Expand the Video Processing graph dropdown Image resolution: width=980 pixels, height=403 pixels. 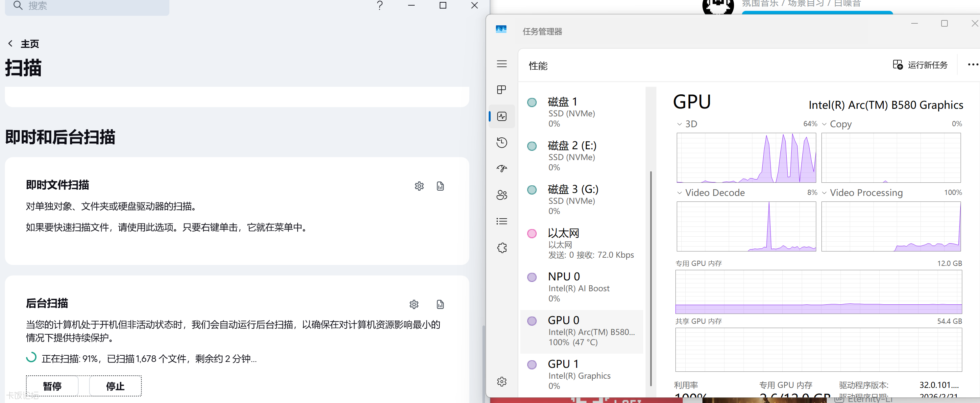pos(824,193)
